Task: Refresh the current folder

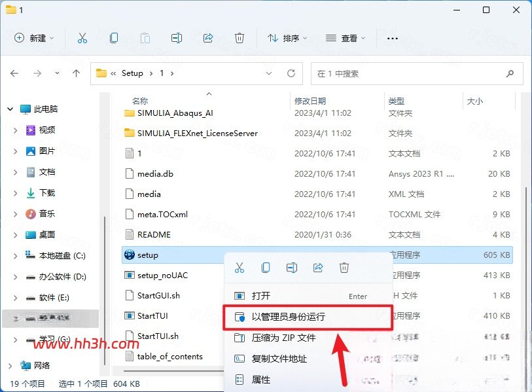Action: 291,73
